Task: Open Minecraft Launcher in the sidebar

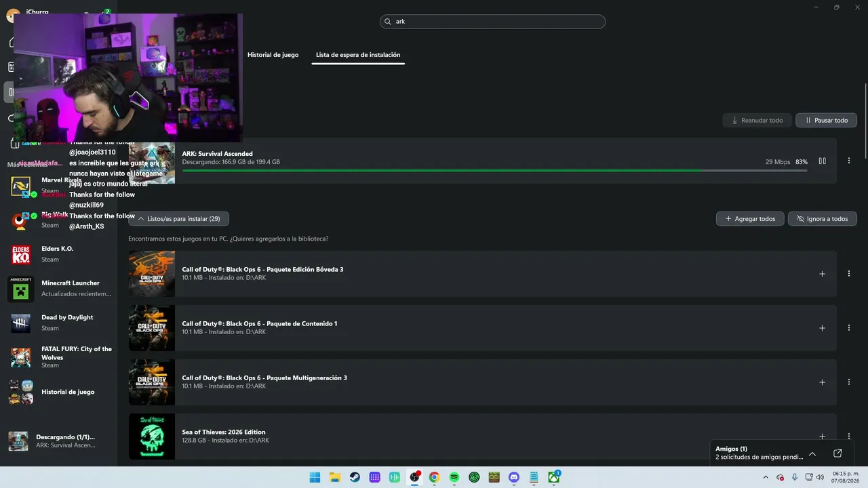Action: (x=60, y=289)
